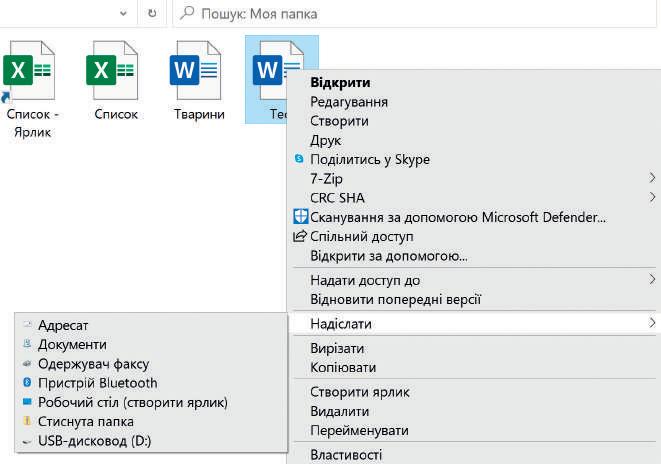661x464 pixels.
Task: Click the refresh icon beside the search box
Action: tap(152, 15)
